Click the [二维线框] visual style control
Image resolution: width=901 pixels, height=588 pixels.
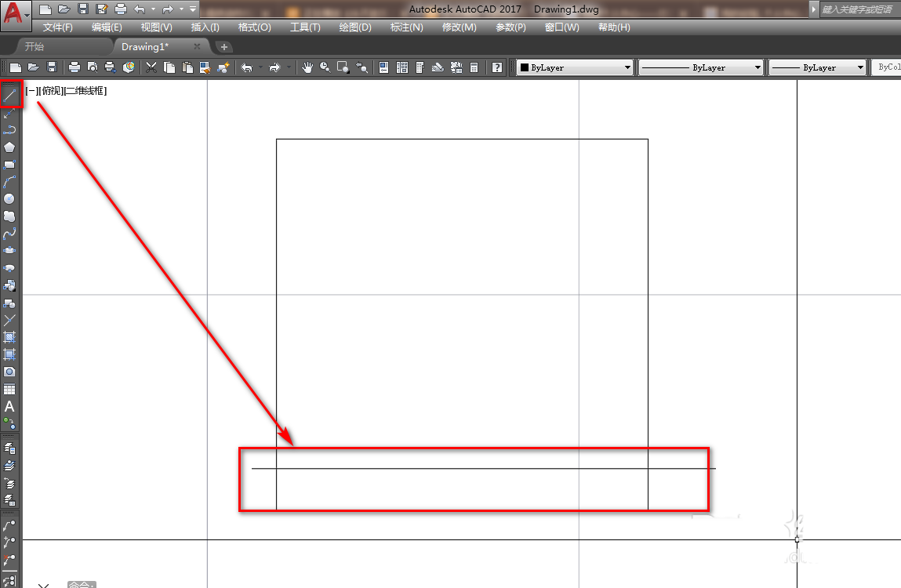pos(85,91)
